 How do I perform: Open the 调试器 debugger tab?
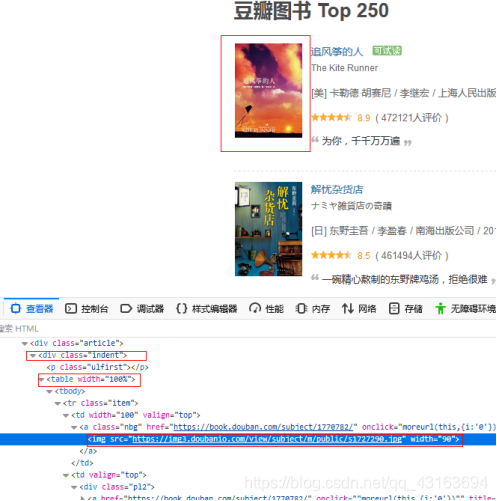coord(142,308)
